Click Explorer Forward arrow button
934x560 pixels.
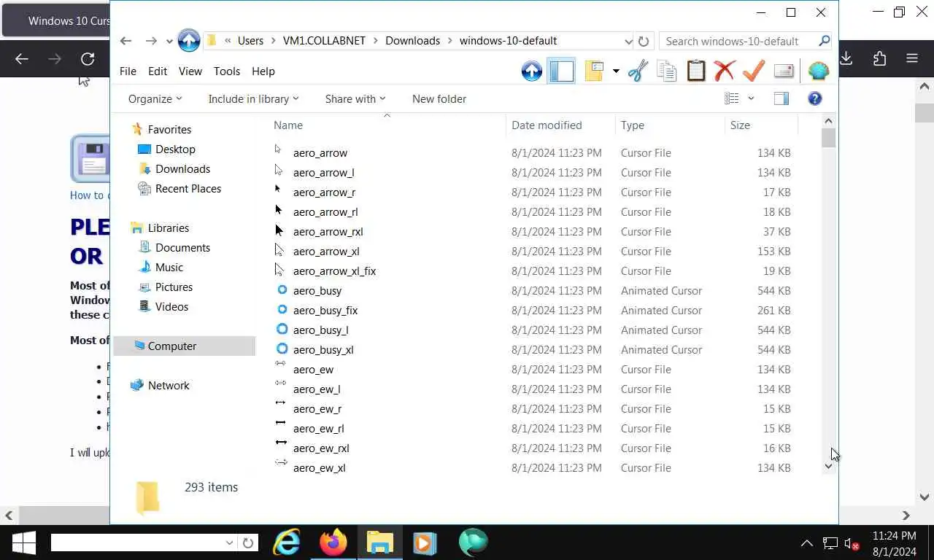(x=151, y=41)
